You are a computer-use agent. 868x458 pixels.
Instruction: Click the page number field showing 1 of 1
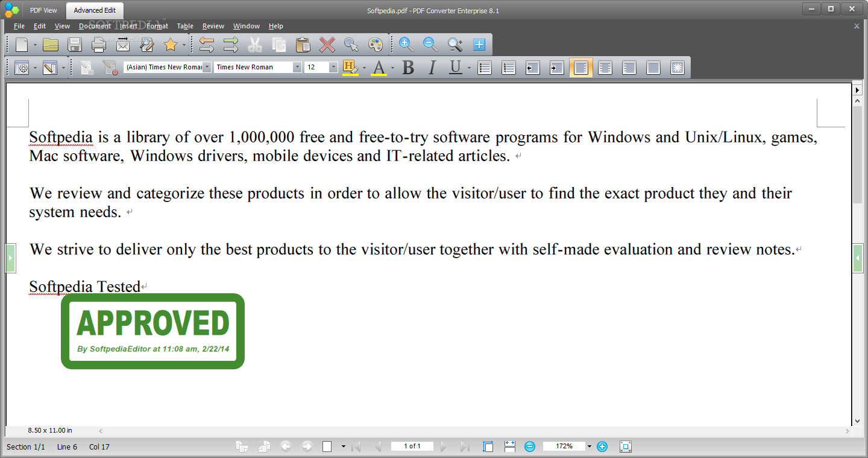[412, 447]
